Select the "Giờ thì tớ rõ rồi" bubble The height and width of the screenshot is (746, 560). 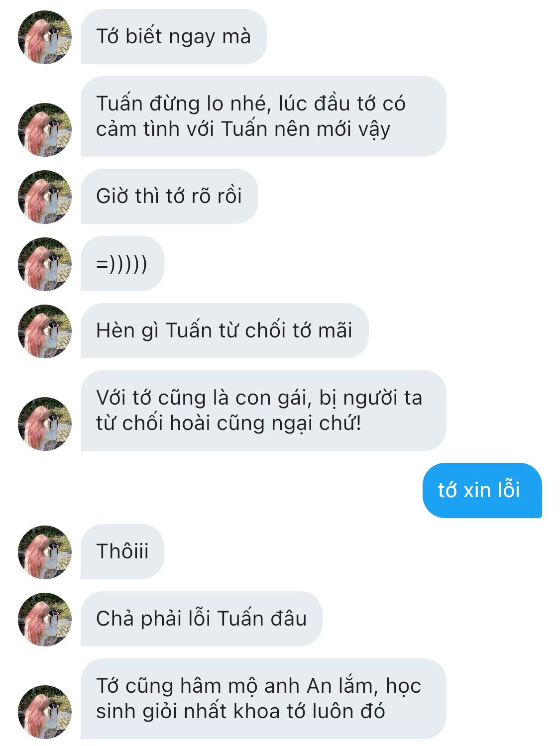click(x=169, y=196)
